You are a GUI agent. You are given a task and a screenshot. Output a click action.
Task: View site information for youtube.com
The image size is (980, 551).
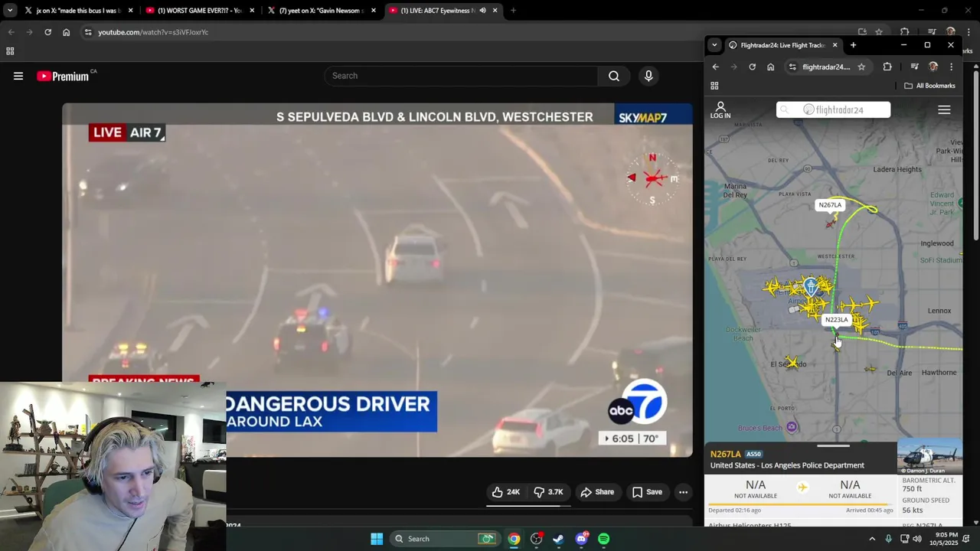(88, 32)
